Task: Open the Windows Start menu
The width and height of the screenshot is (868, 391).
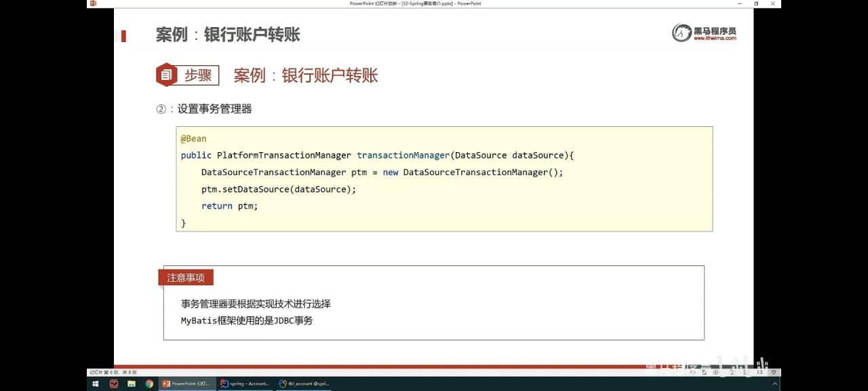Action: pyautogui.click(x=96, y=384)
